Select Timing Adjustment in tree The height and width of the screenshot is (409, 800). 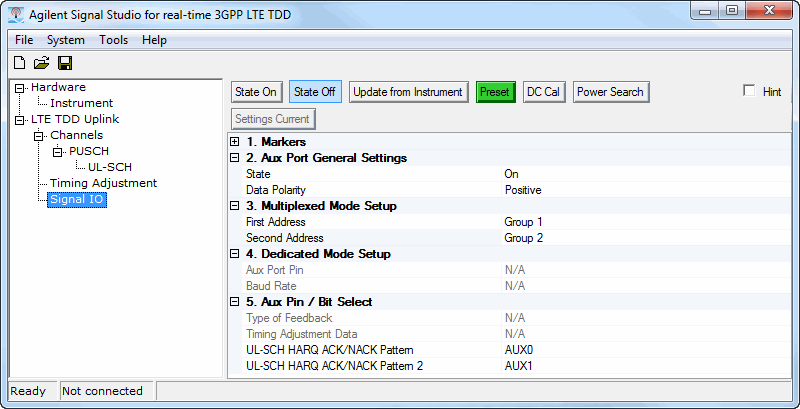(103, 183)
